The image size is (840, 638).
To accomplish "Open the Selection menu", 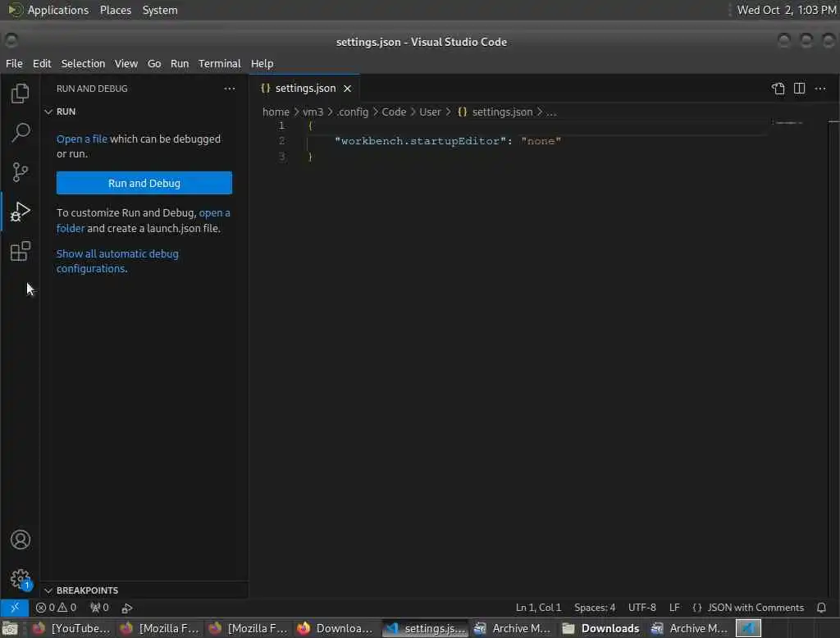I will tap(83, 63).
